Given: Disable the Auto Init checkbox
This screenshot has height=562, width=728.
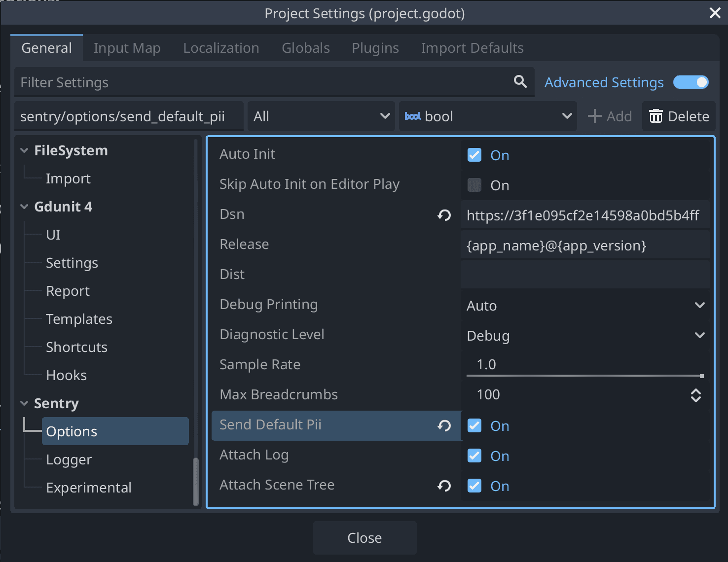Looking at the screenshot, I should click(x=474, y=155).
